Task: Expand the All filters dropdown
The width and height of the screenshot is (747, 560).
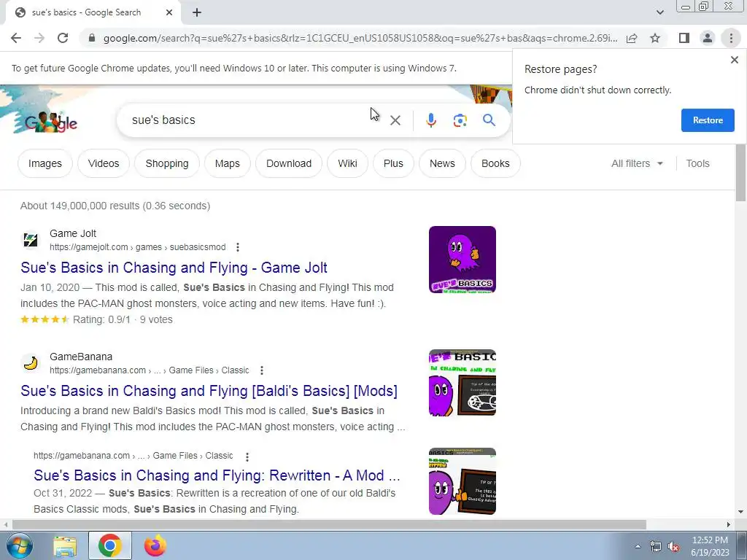Action: pos(637,163)
